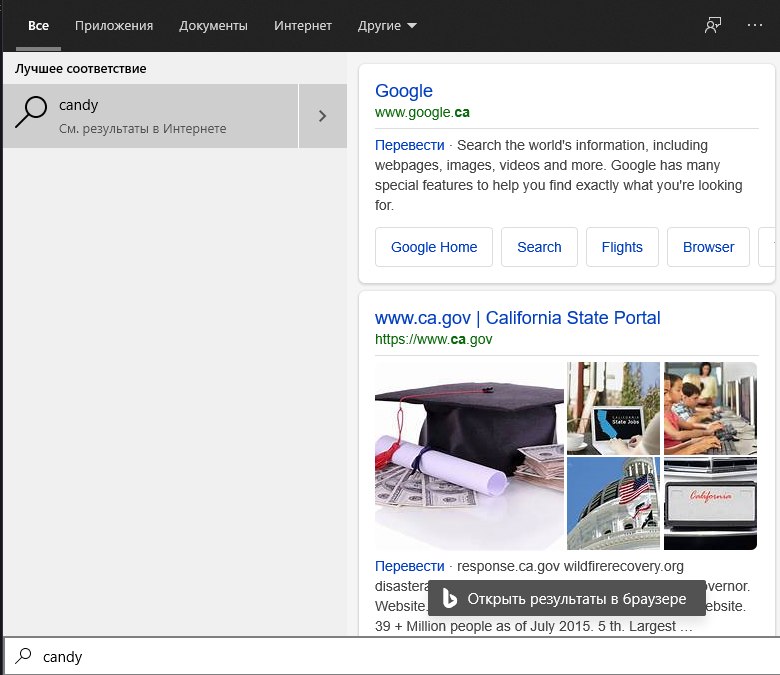Open the California State Portal title link
This screenshot has height=675, width=780.
pyautogui.click(x=517, y=318)
